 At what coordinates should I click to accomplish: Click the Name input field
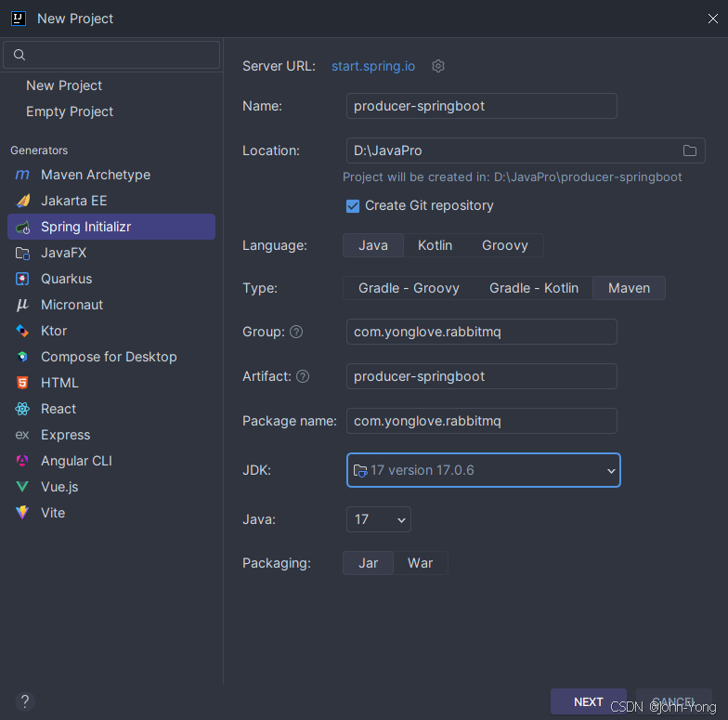481,106
